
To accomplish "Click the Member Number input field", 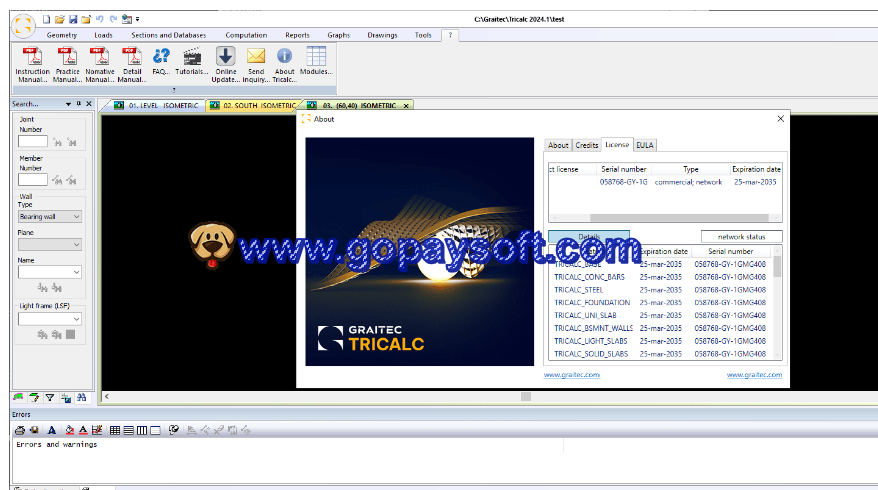I will pos(32,180).
